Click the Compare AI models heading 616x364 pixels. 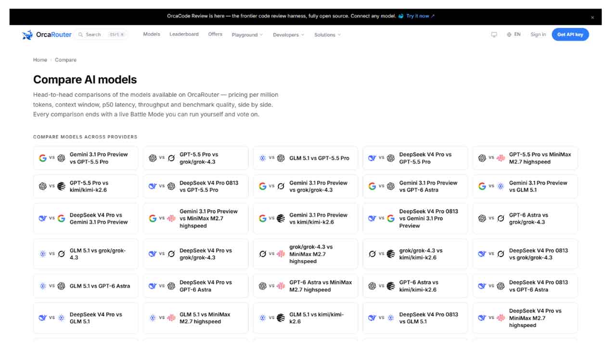85,80
